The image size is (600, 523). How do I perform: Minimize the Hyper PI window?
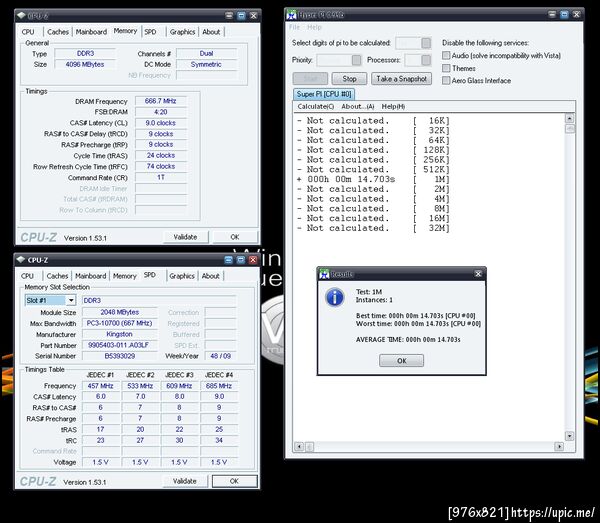tap(552, 15)
